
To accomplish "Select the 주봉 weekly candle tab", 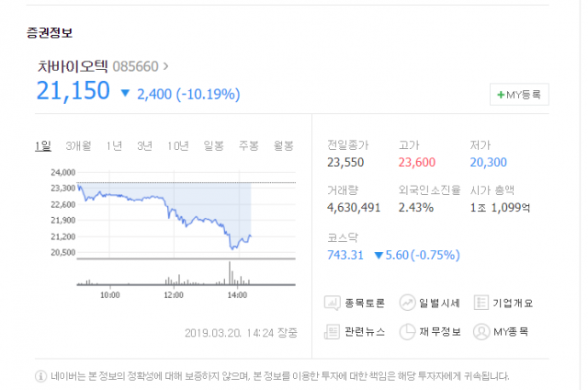I will [x=249, y=145].
